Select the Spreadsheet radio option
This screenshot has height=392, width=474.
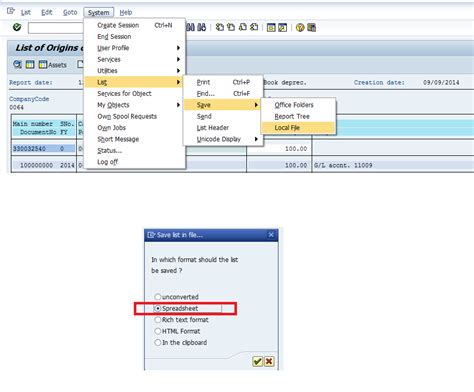pos(176,308)
